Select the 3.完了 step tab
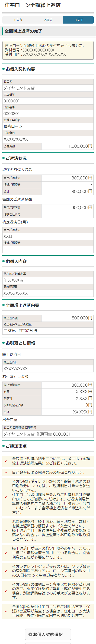The width and height of the screenshot is (96, 644). click(x=78, y=20)
